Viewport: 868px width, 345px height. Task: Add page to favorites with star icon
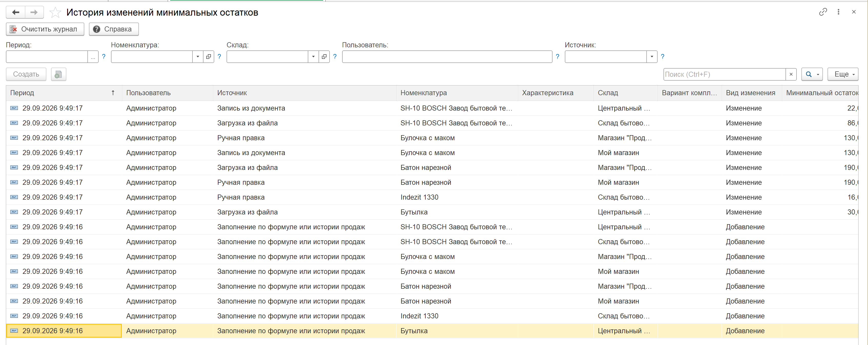[x=55, y=13]
